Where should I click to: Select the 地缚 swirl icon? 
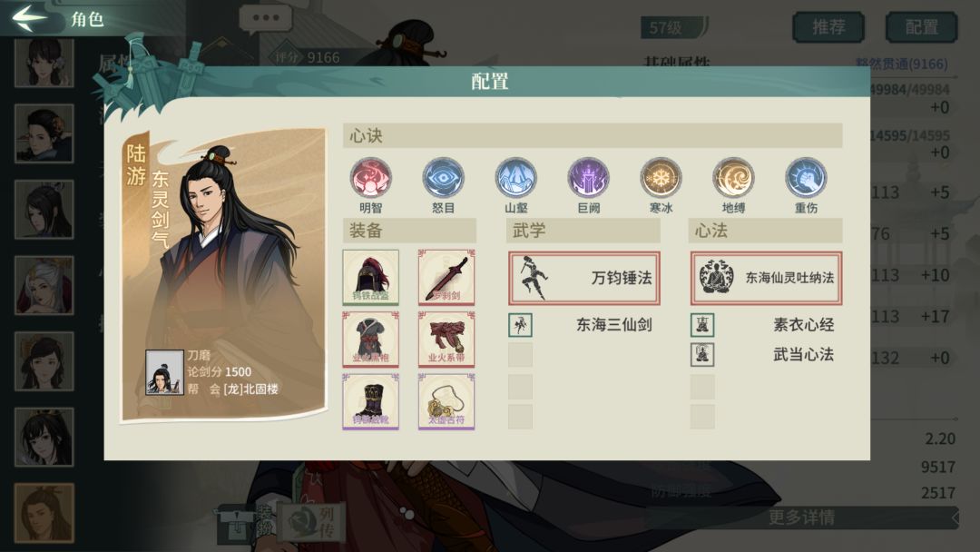pos(733,178)
